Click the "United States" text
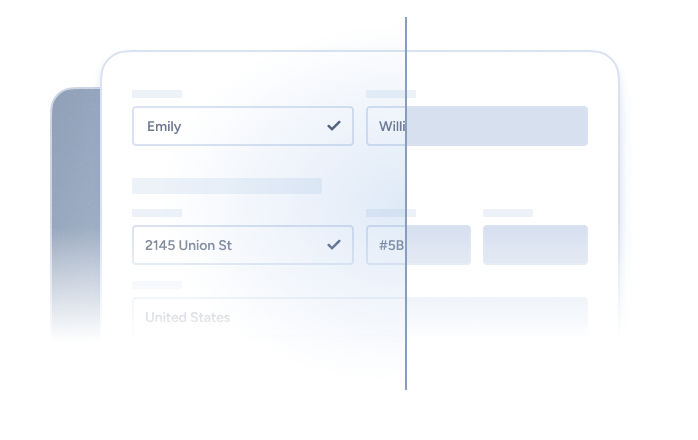This screenshot has height=440, width=698. (188, 317)
